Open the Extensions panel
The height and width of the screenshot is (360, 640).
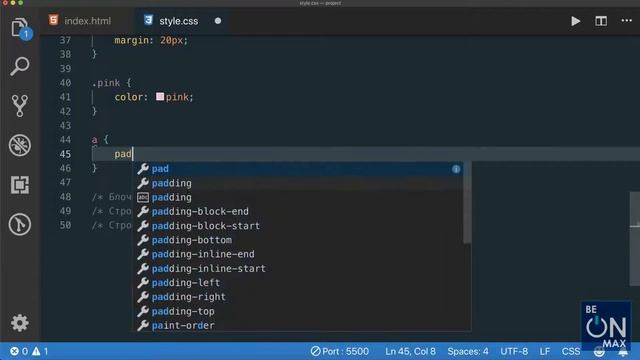coord(20,185)
